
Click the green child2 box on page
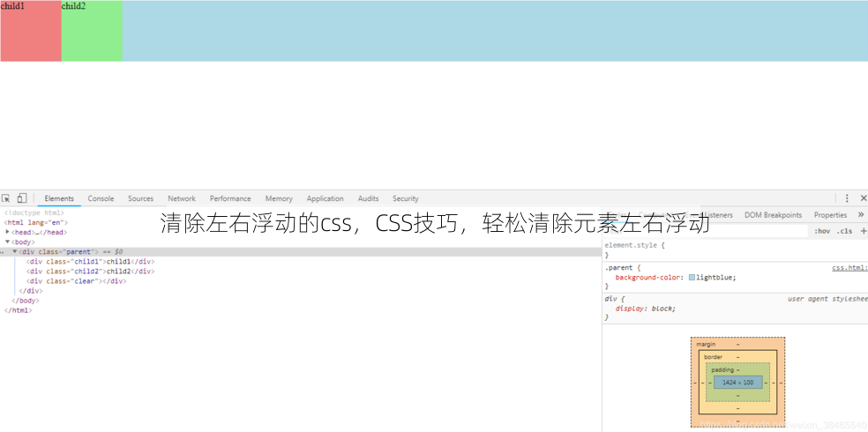(x=92, y=31)
